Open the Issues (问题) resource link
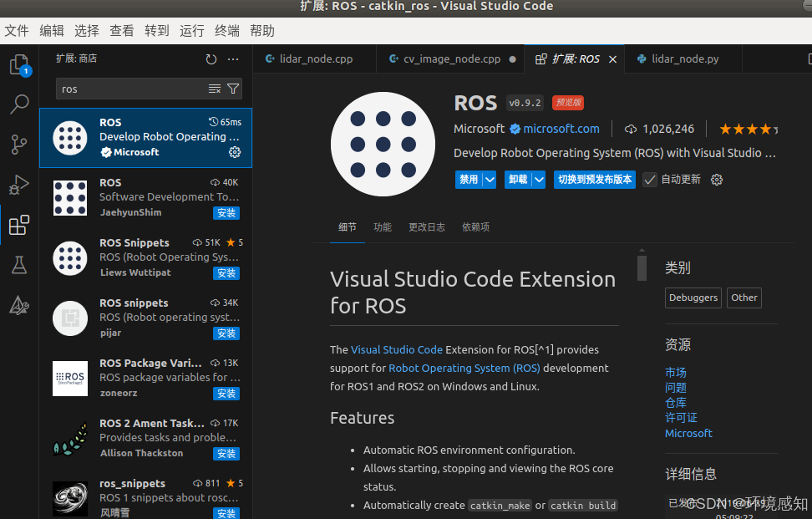812x519 pixels. click(x=676, y=388)
